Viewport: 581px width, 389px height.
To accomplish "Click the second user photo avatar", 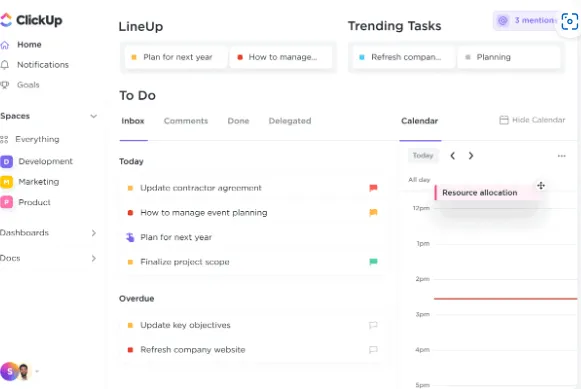I will click(x=24, y=372).
